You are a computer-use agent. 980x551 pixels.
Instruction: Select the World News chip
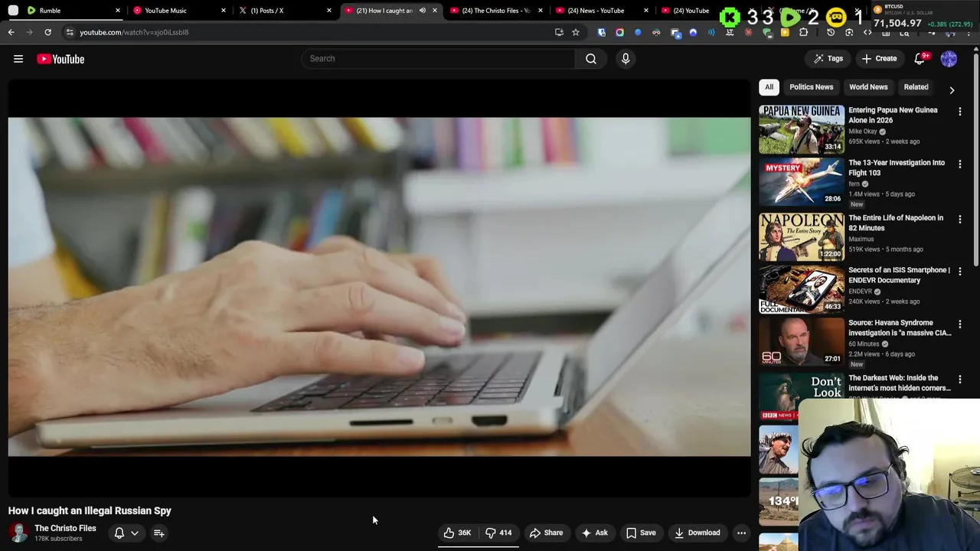click(868, 87)
